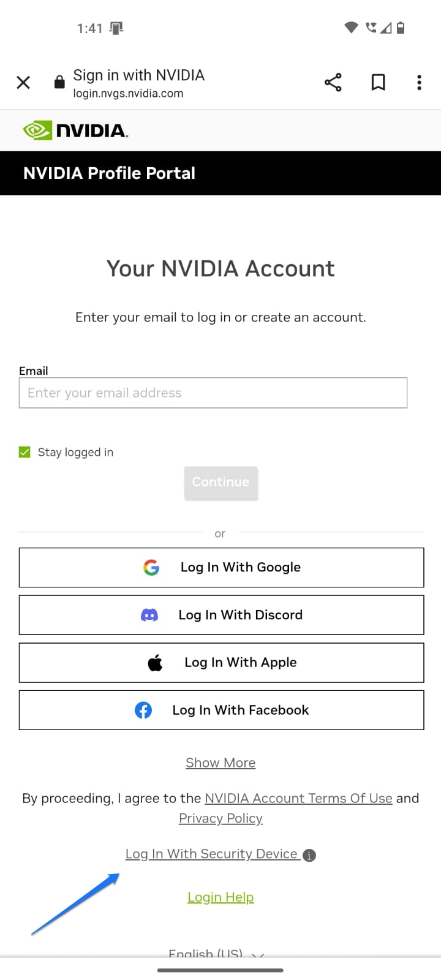
Task: Click the Google logo login button
Action: [221, 567]
